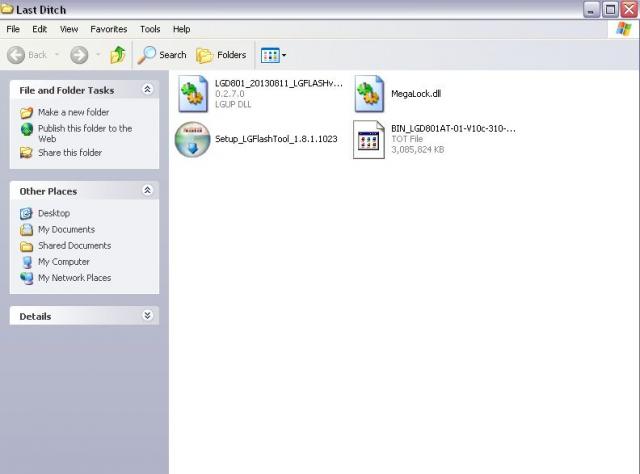This screenshot has height=474, width=640.
Task: Collapse the Other Places panel
Action: click(x=148, y=191)
